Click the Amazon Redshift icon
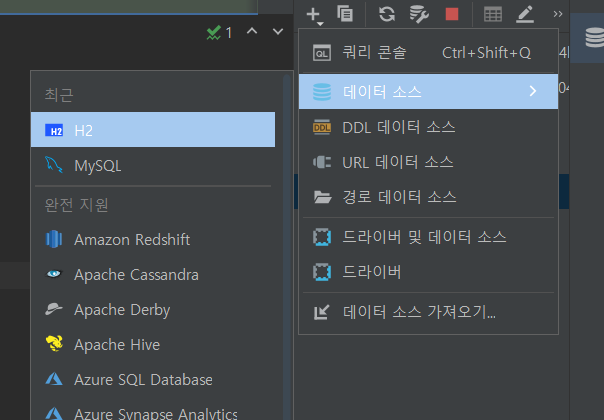Image resolution: width=604 pixels, height=420 pixels. click(x=54, y=239)
